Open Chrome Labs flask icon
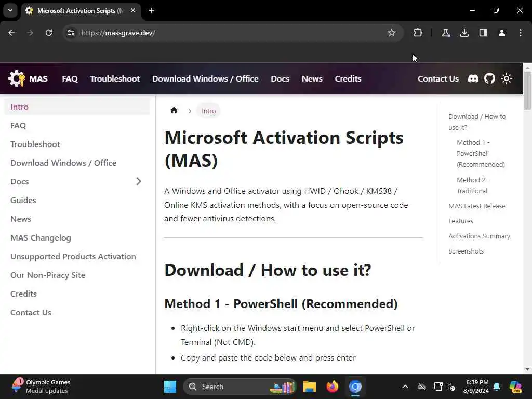This screenshot has width=532, height=399. coord(445,33)
